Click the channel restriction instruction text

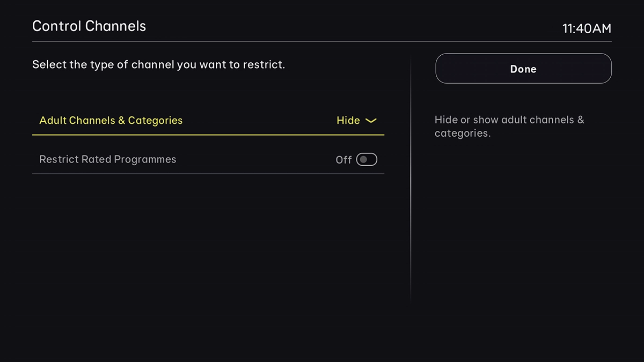pyautogui.click(x=158, y=64)
